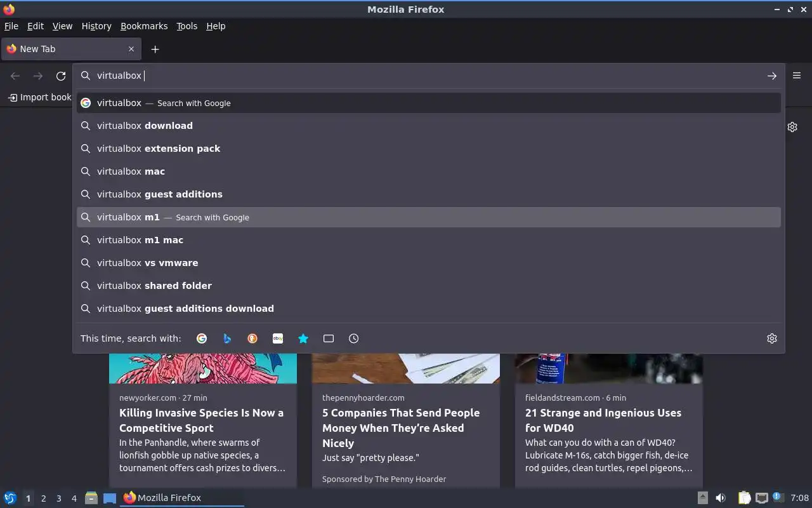
Task: Search this time with DuckDuckGo icon
Action: click(252, 338)
